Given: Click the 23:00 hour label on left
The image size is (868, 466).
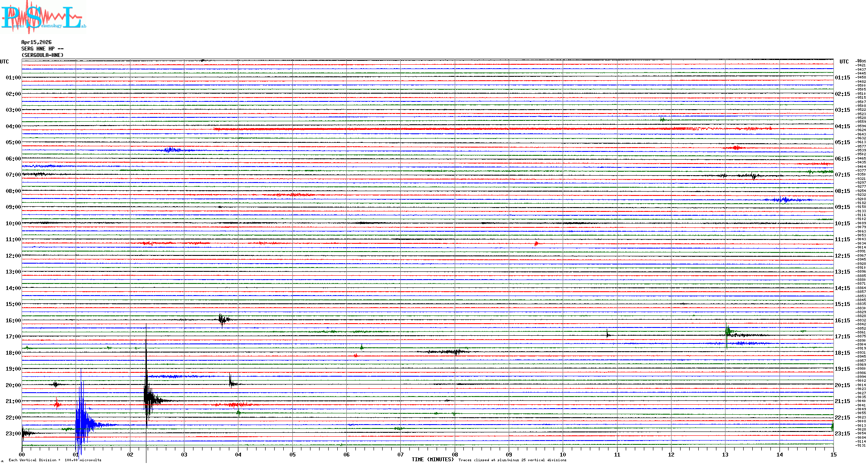Looking at the screenshot, I should [13, 434].
